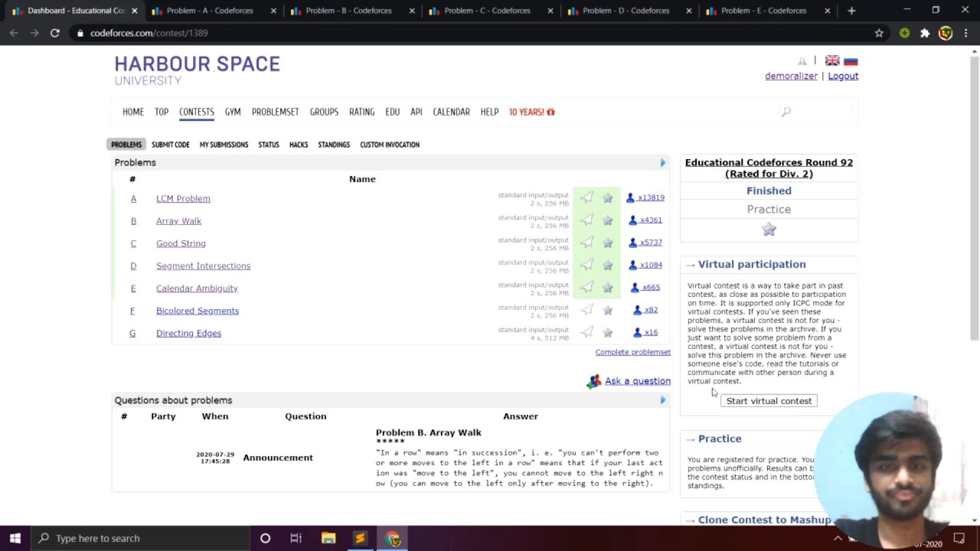This screenshot has height=551, width=980.
Task: Click the page vertical scrollbar
Action: pyautogui.click(x=974, y=199)
